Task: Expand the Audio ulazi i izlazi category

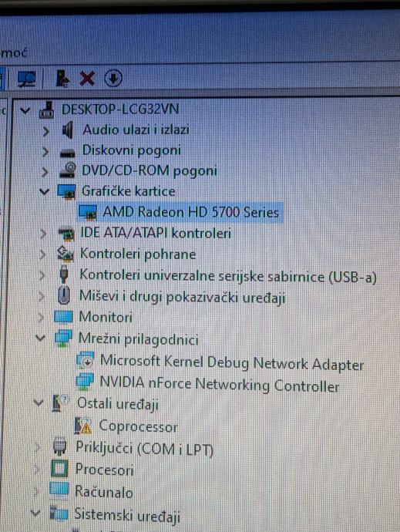Action: (45, 131)
